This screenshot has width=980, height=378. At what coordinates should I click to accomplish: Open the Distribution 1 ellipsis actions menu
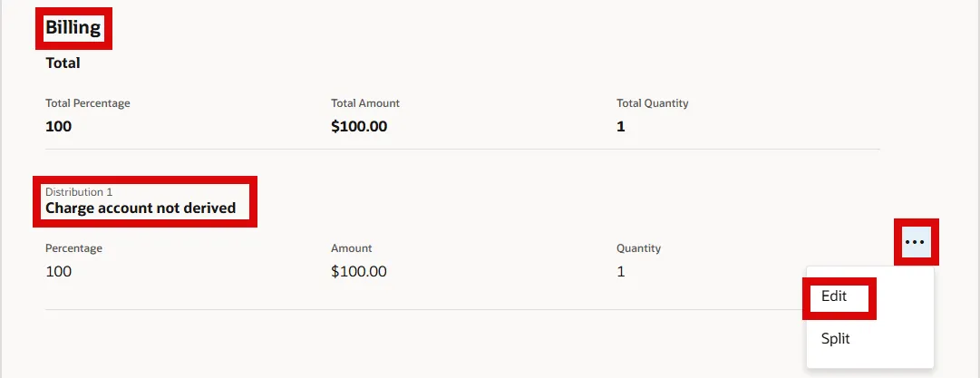tap(916, 242)
